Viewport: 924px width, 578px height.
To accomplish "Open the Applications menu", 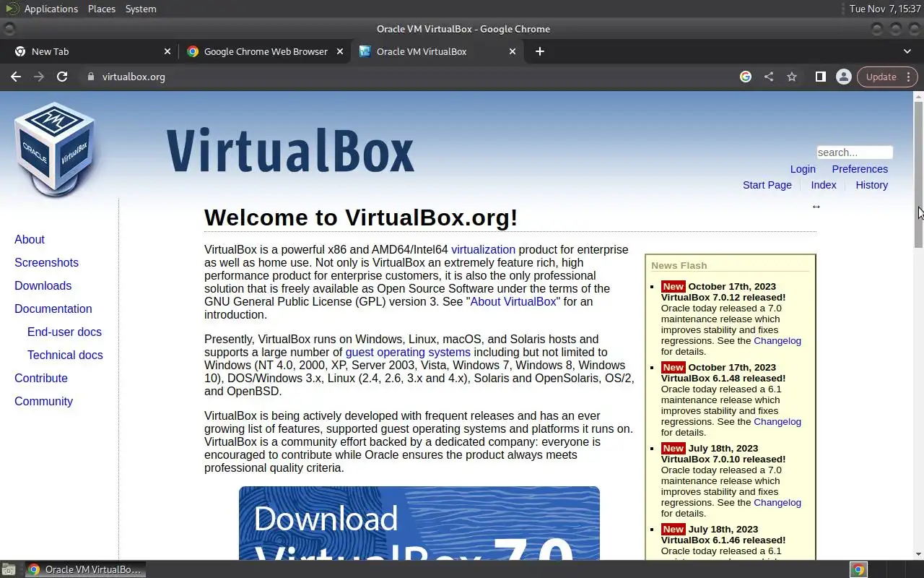I will [51, 9].
